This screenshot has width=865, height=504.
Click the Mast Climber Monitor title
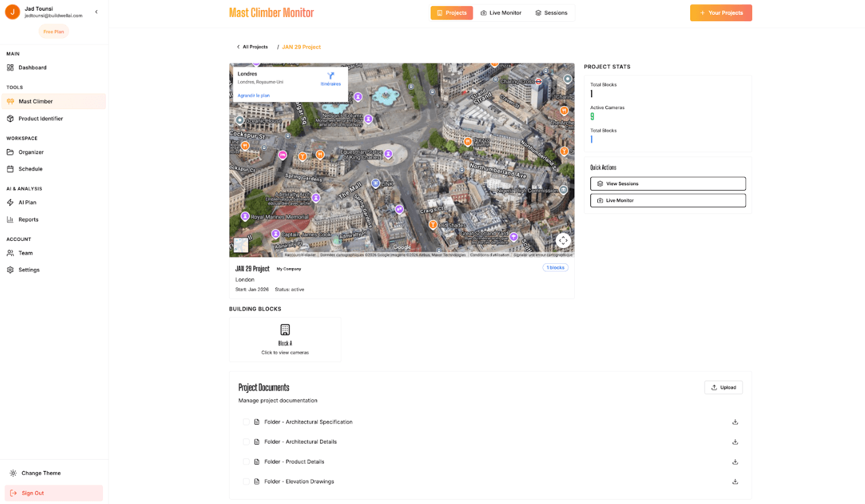tap(271, 12)
